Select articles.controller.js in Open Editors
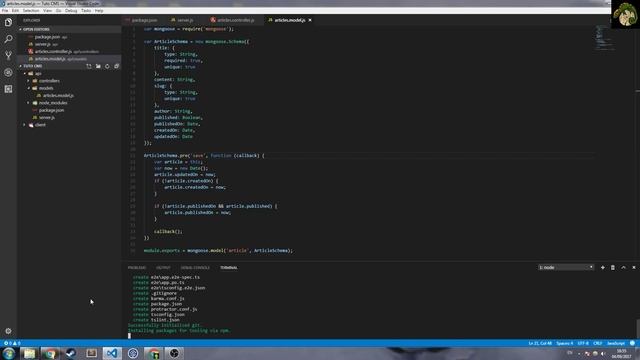Viewport: 640px width, 360px height. [x=53, y=51]
